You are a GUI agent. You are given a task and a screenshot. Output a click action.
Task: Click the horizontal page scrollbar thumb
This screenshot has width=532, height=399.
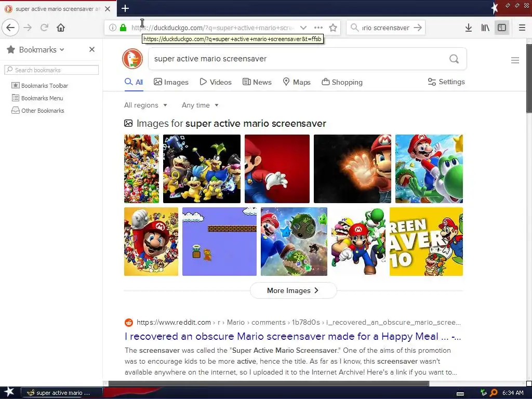pos(269,384)
